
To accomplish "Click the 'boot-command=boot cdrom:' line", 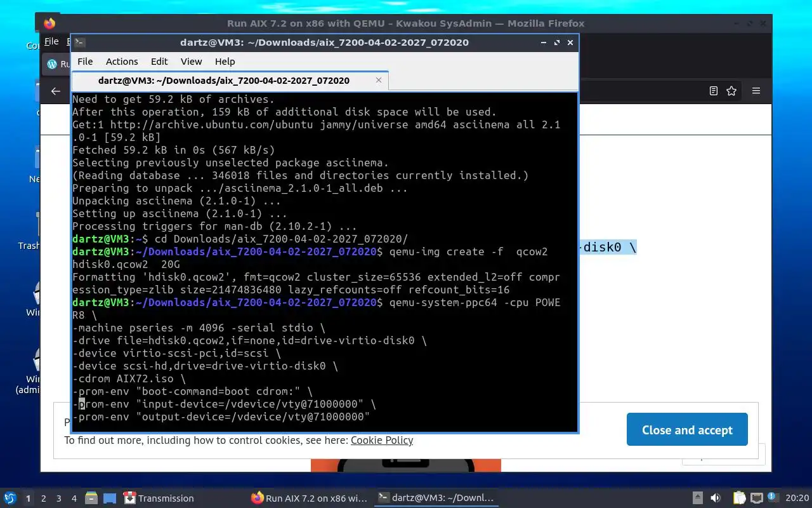I will [192, 391].
